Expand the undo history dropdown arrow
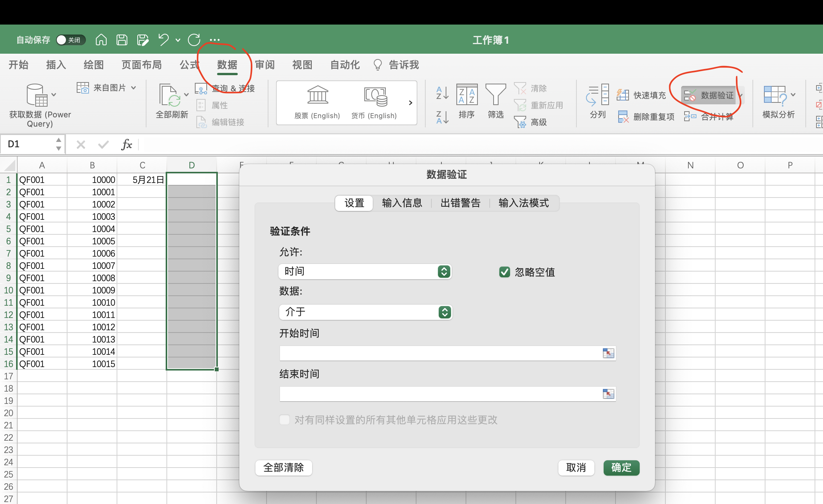823x504 pixels. 178,40
